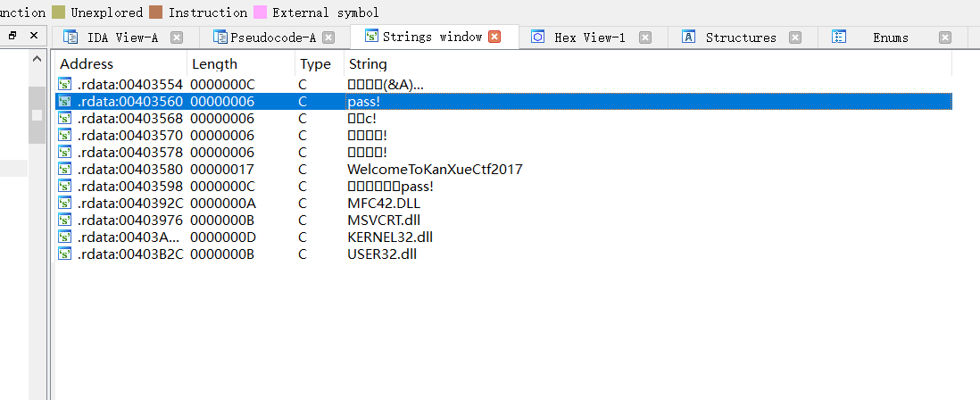The width and height of the screenshot is (980, 400).
Task: Switch to the IDA View-A tab
Action: pyautogui.click(x=122, y=37)
